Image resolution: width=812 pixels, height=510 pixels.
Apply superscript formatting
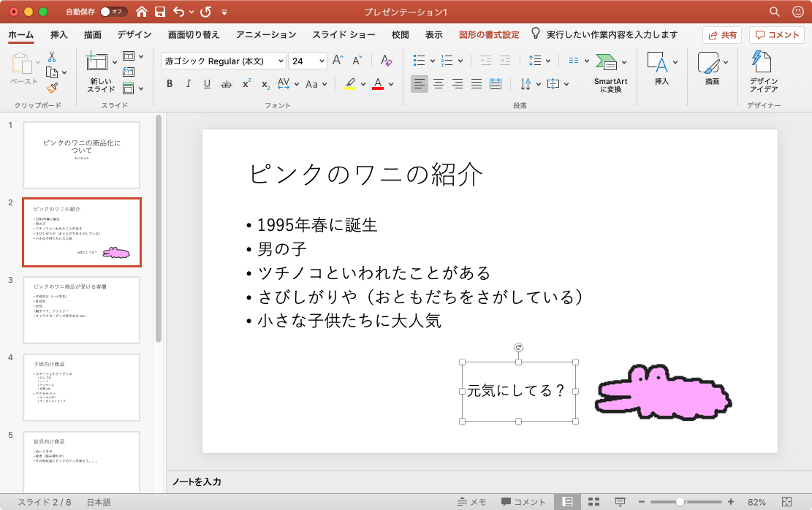coord(247,83)
